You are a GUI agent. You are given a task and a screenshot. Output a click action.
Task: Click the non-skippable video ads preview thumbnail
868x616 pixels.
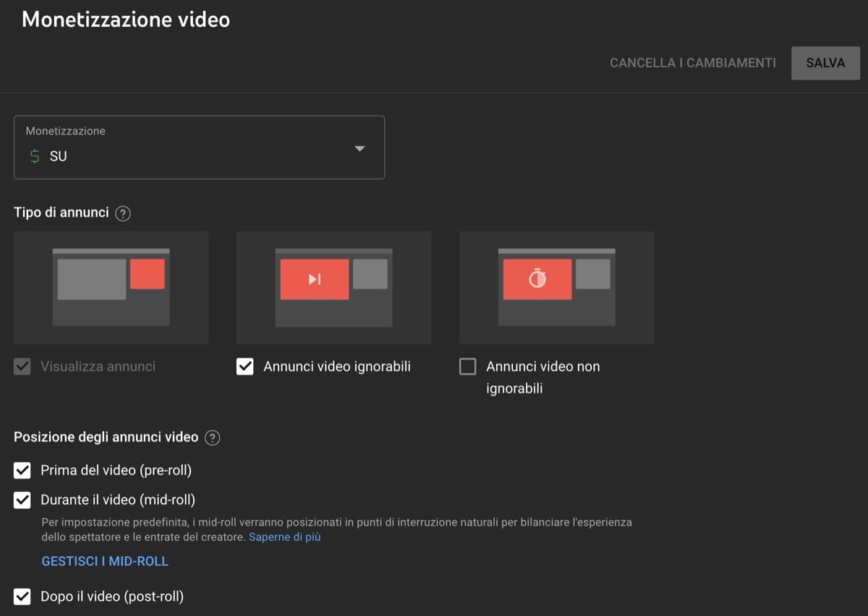(556, 287)
